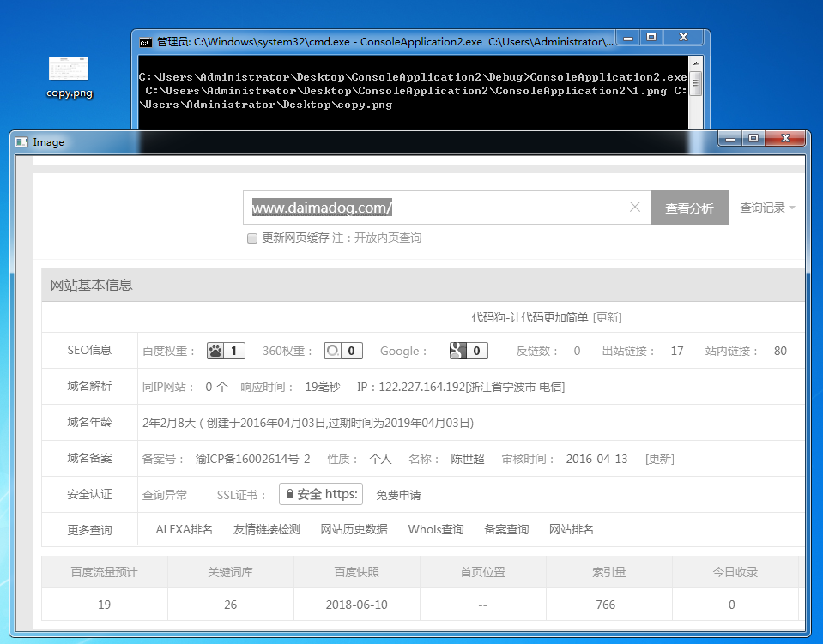Click the 出站链接 value 17

[x=677, y=351]
